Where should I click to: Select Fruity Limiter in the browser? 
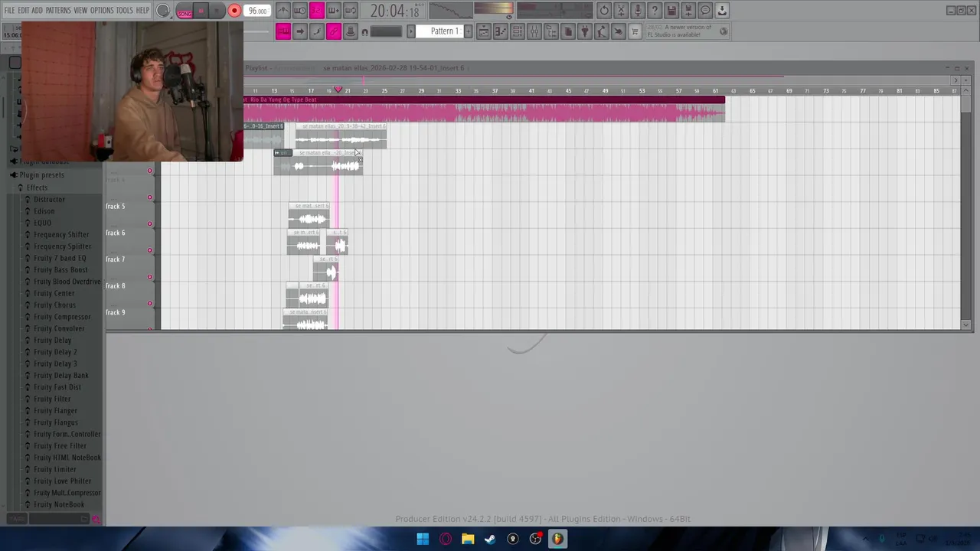point(54,469)
